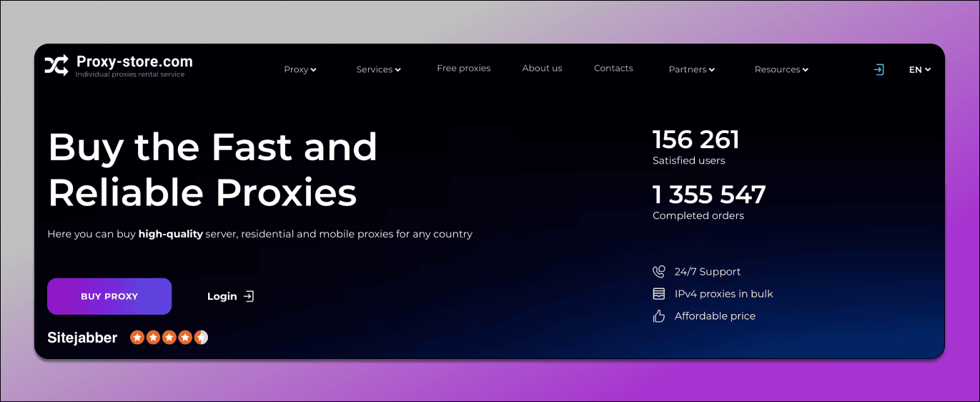Open the Resources dropdown menu

point(781,69)
